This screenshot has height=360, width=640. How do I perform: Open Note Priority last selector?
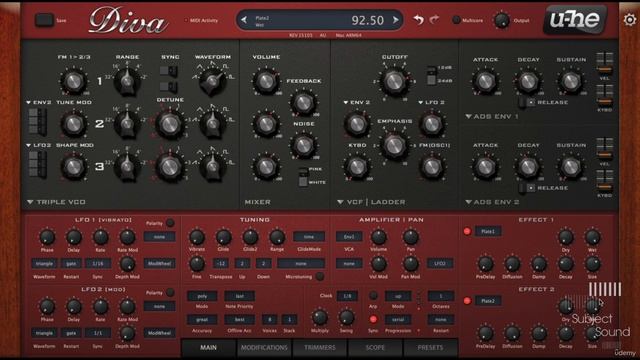[239, 296]
